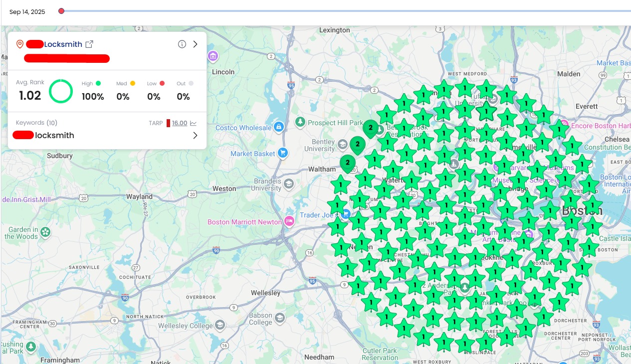631x364 pixels.
Task: Click the red location pin icon beside the business name
Action: click(x=20, y=44)
